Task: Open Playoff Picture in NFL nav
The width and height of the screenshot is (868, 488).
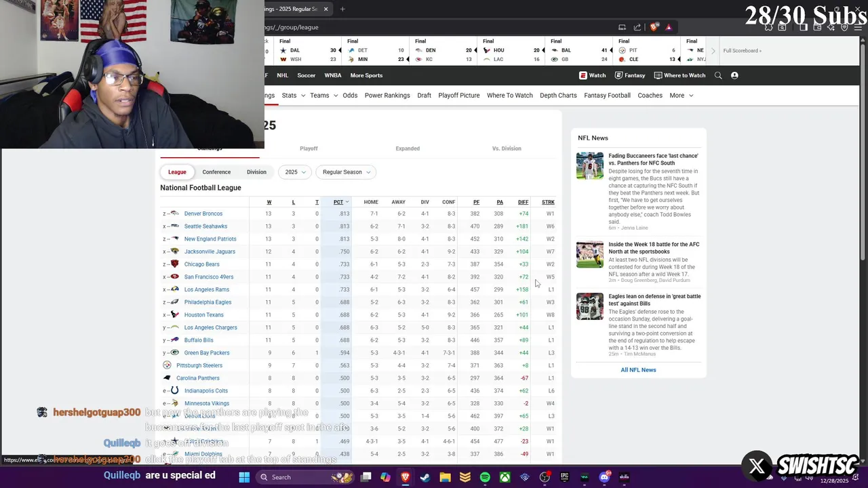Action: click(459, 96)
